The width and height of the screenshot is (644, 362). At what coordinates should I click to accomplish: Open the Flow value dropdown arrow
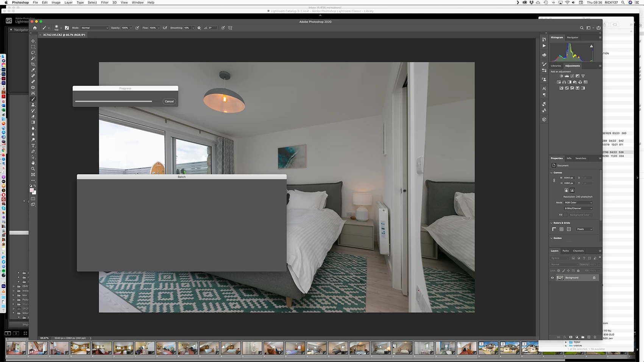(x=159, y=28)
